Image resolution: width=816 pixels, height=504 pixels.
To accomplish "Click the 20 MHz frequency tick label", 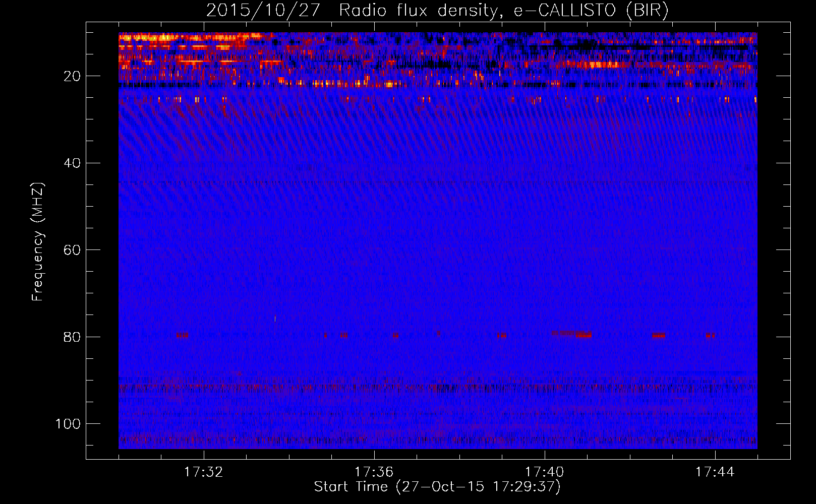I will coord(72,77).
